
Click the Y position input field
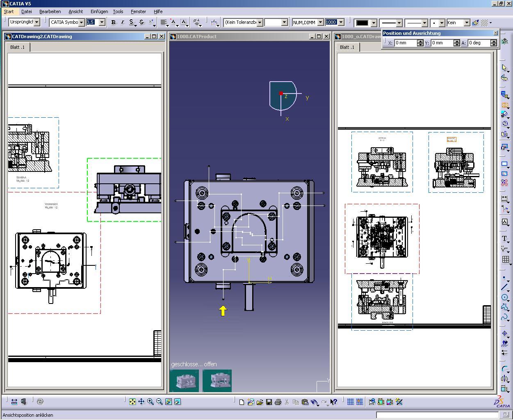[x=442, y=43]
